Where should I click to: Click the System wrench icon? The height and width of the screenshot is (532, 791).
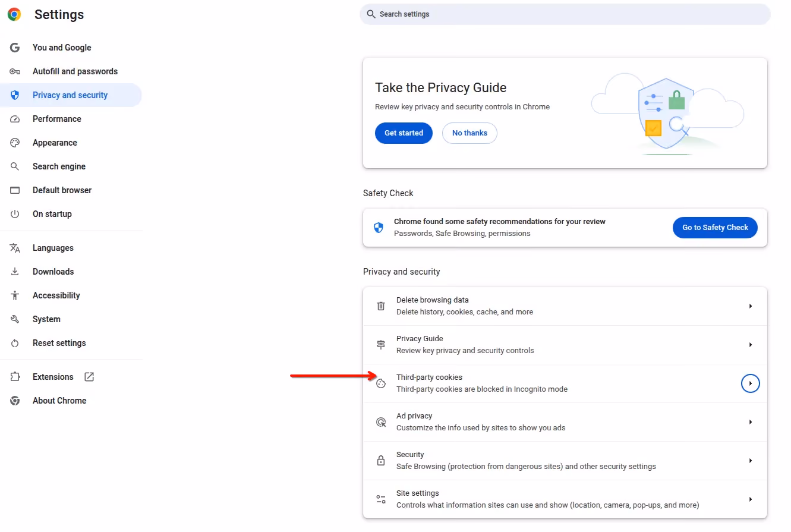click(x=15, y=319)
